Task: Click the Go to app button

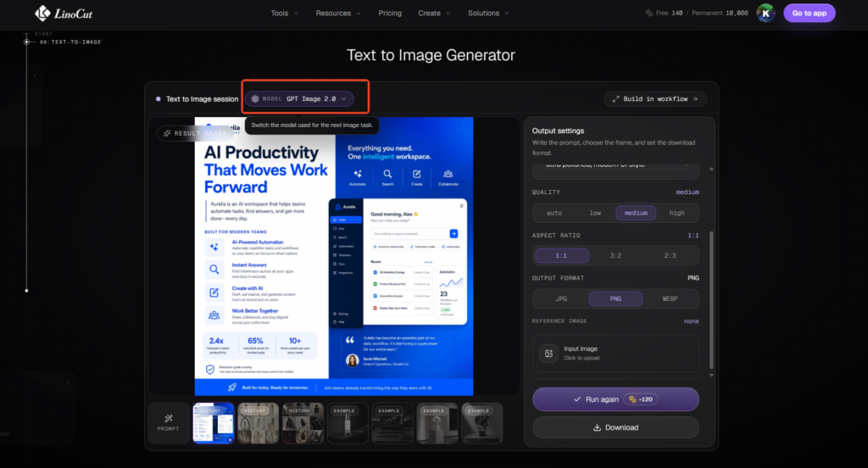Action: (810, 14)
